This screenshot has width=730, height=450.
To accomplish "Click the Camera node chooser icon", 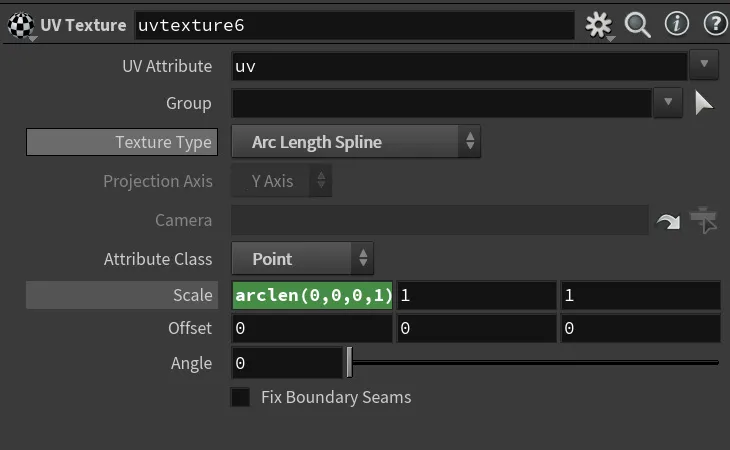I will point(703,220).
